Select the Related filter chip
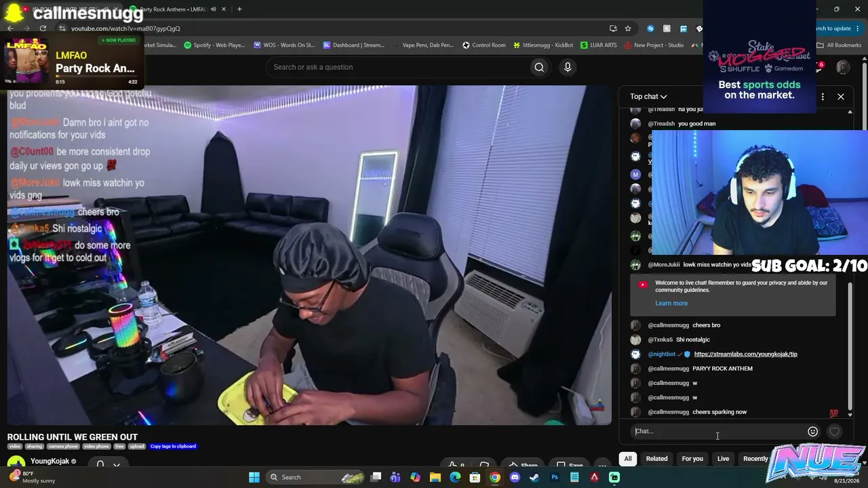Image resolution: width=868 pixels, height=488 pixels. coord(656,459)
